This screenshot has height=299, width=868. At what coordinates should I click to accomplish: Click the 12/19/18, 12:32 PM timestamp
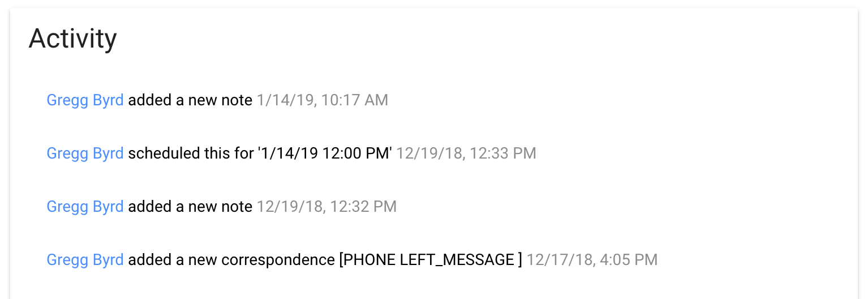coord(326,207)
